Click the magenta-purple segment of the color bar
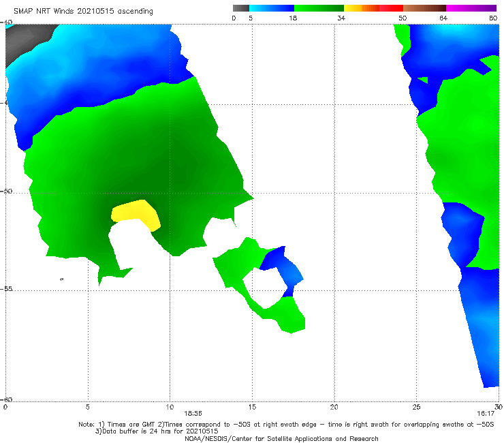Image resolution: width=504 pixels, height=443 pixels. 471,8
